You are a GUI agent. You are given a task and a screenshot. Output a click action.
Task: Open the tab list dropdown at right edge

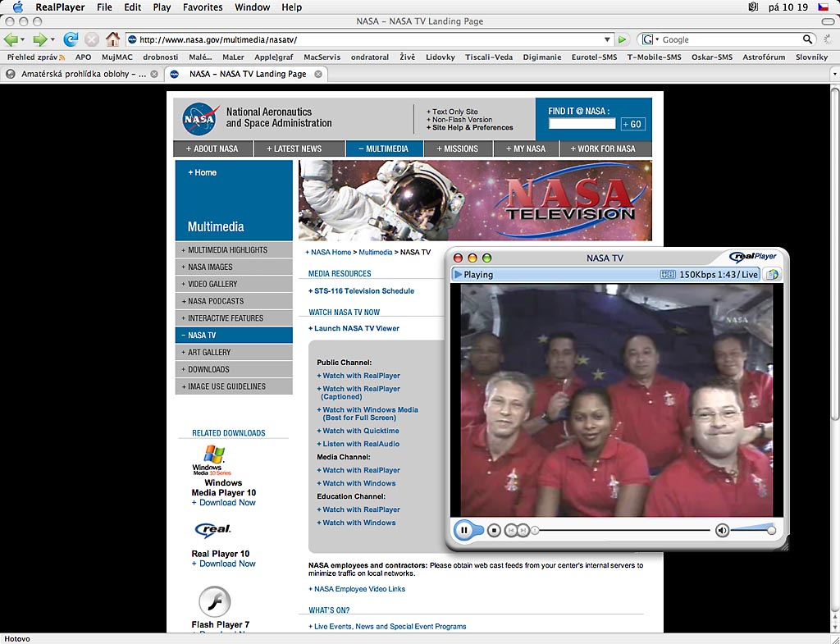pyautogui.click(x=834, y=74)
